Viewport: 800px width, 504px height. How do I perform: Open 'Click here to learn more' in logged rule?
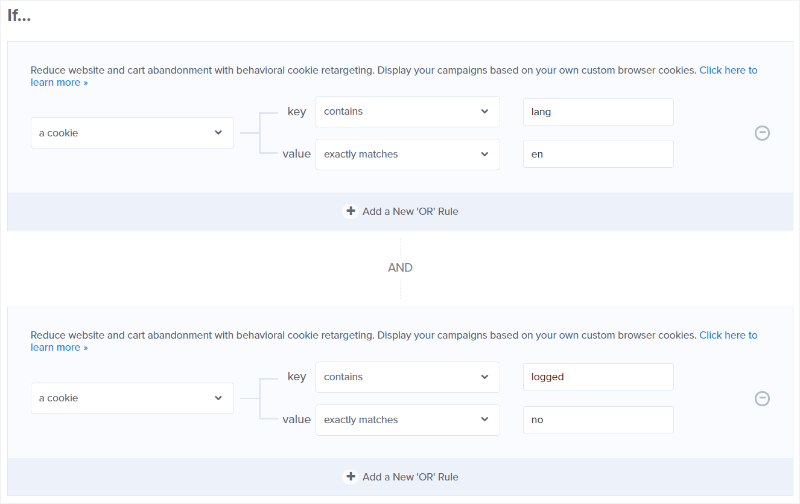pos(728,335)
